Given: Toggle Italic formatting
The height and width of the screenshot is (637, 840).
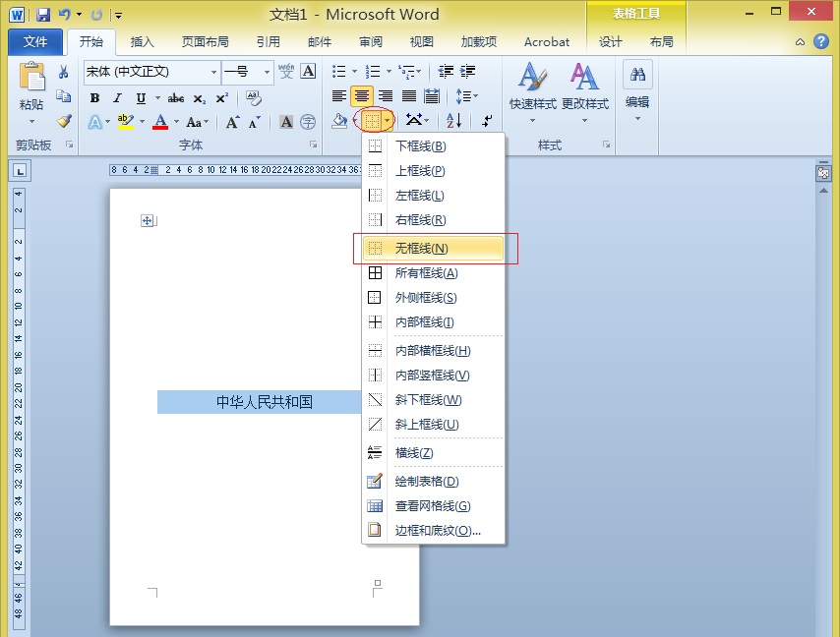Looking at the screenshot, I should click(117, 98).
